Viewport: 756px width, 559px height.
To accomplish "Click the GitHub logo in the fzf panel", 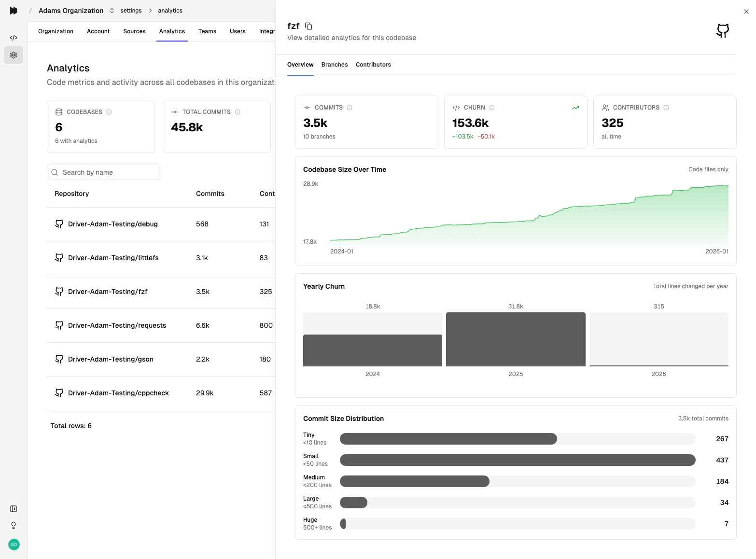I will point(722,30).
